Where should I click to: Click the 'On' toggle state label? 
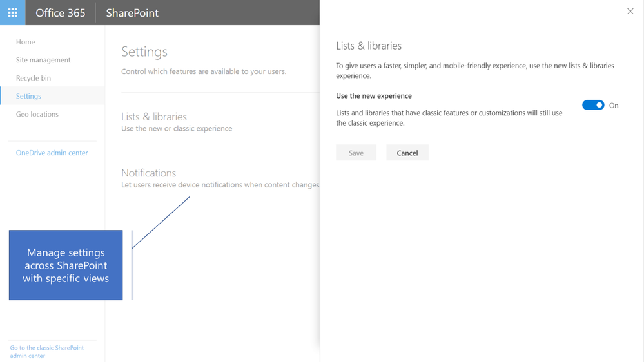tap(614, 106)
